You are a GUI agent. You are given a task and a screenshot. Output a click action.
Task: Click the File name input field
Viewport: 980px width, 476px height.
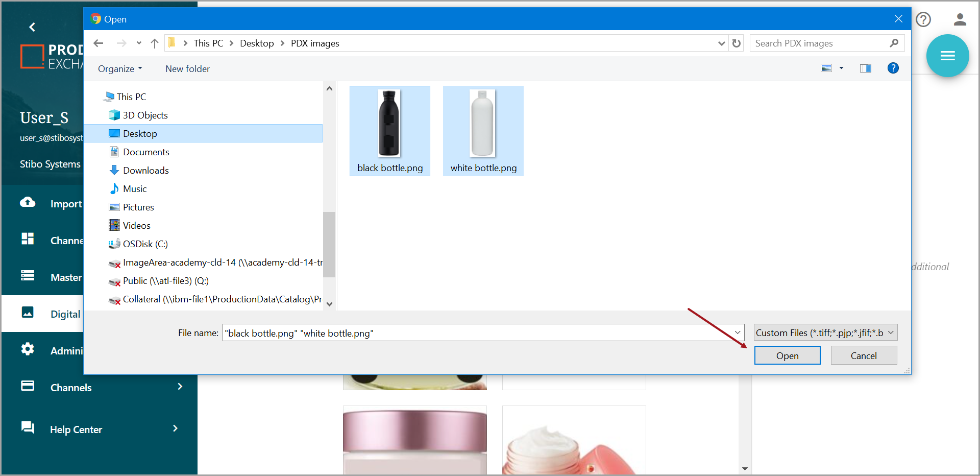pos(477,333)
